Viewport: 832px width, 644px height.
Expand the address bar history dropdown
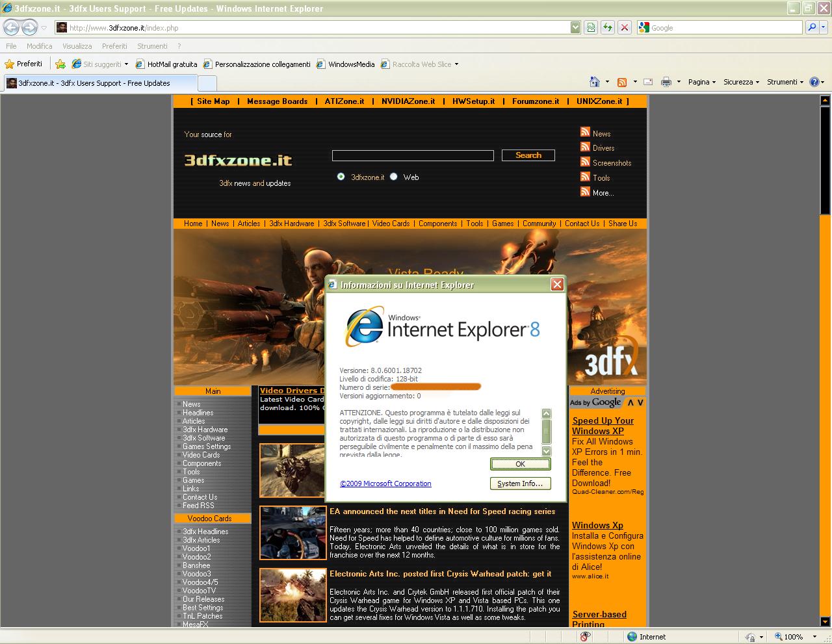point(575,27)
